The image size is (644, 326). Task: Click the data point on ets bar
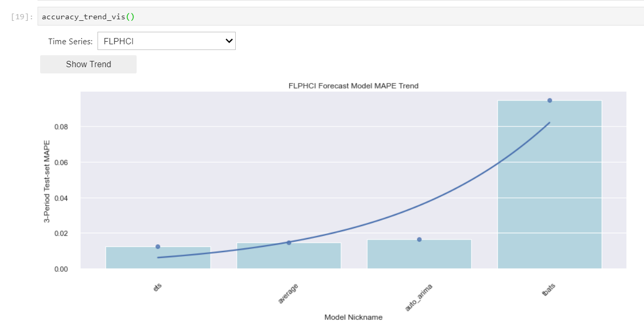pyautogui.click(x=158, y=246)
